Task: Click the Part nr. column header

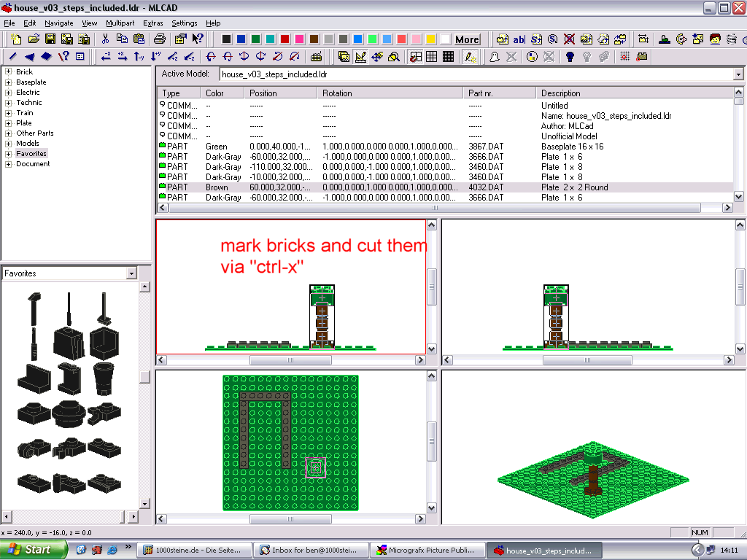Action: [x=499, y=93]
